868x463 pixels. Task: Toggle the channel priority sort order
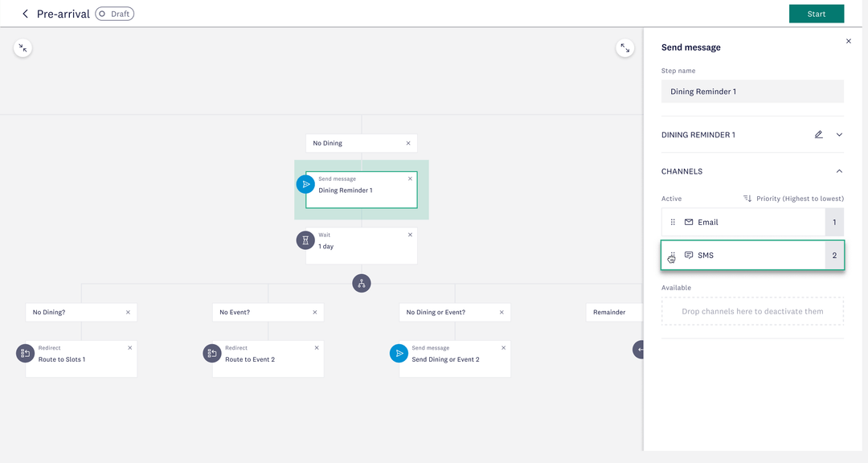pos(747,199)
